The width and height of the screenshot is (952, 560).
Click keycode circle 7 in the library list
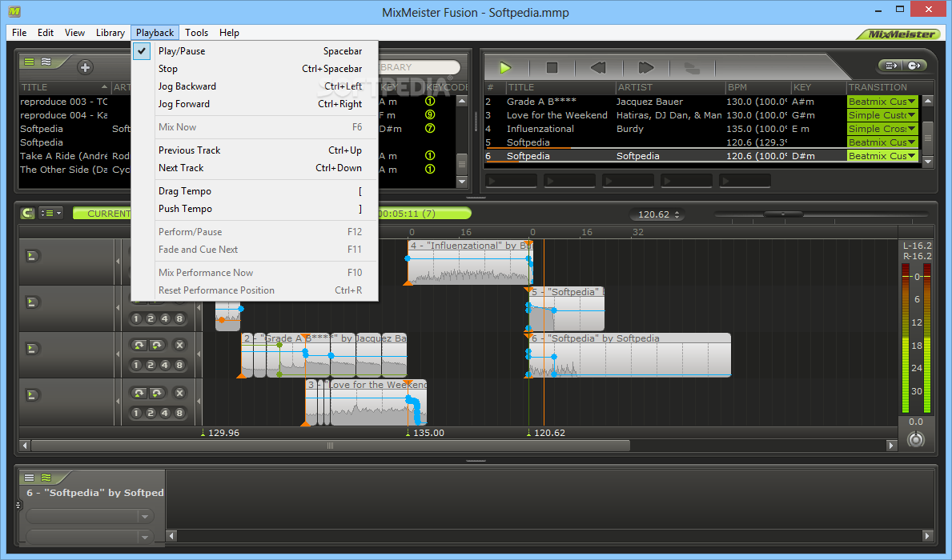[430, 129]
